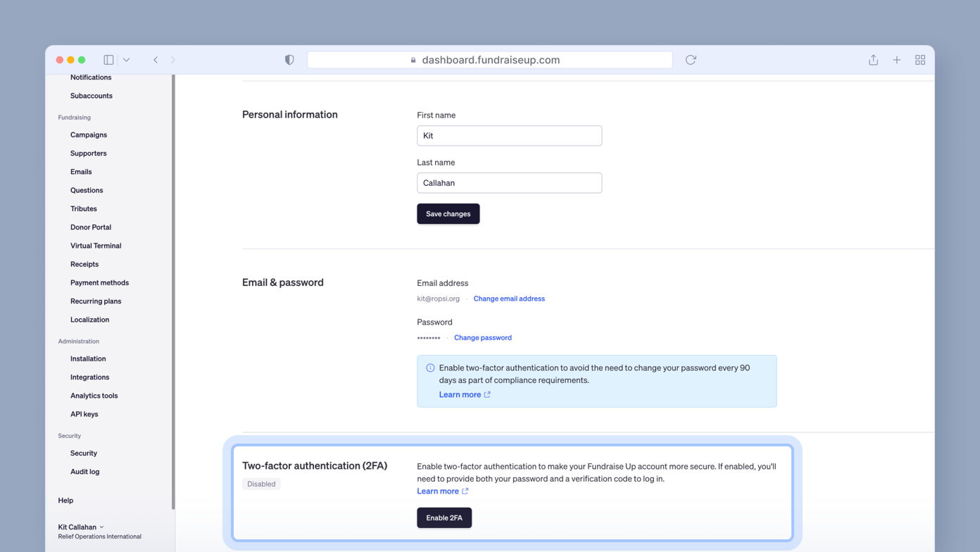Viewport: 980px width, 552px height.
Task: Open a new tab with the plus icon
Action: pyautogui.click(x=896, y=60)
